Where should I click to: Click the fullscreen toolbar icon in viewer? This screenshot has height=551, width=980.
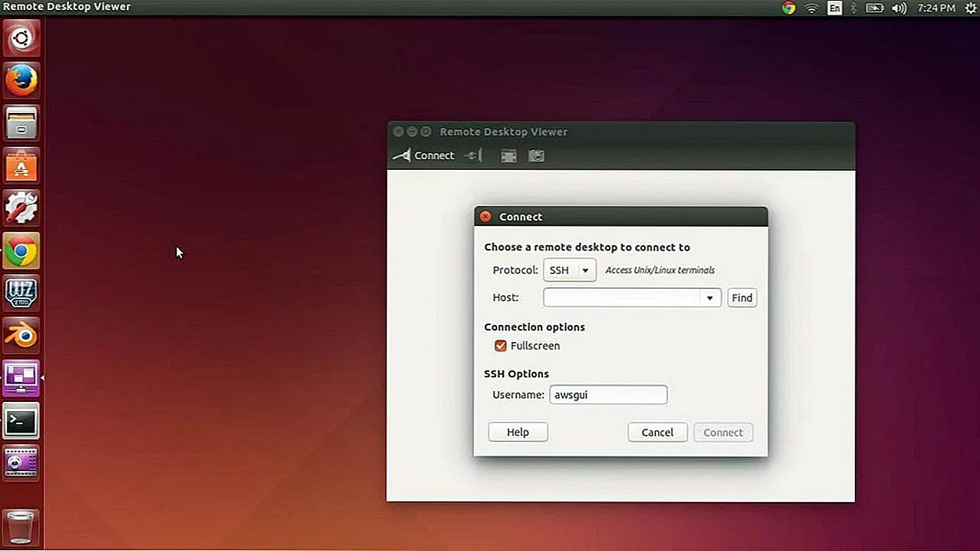[508, 156]
